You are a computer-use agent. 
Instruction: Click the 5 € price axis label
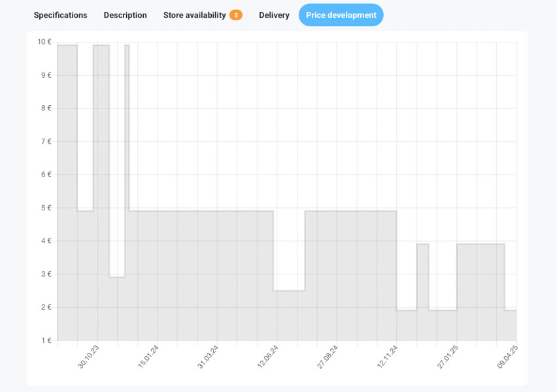(48, 208)
